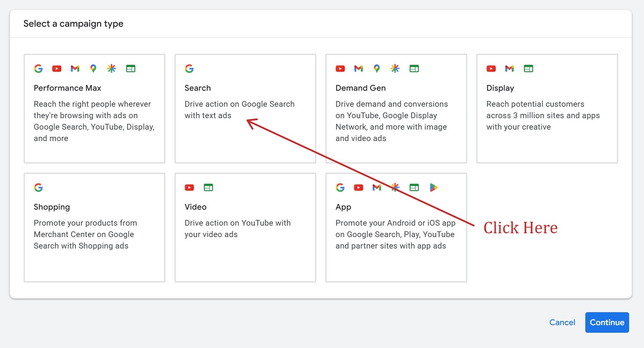This screenshot has width=644, height=348.
Task: Click the Maps pin icon in Demand Gen card
Action: tap(377, 69)
